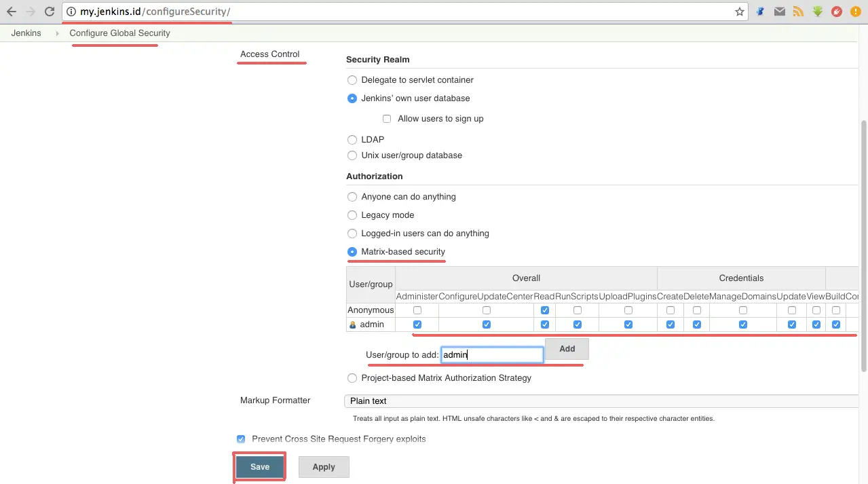Toggle Anonymous ManageDomains permission

pos(743,310)
